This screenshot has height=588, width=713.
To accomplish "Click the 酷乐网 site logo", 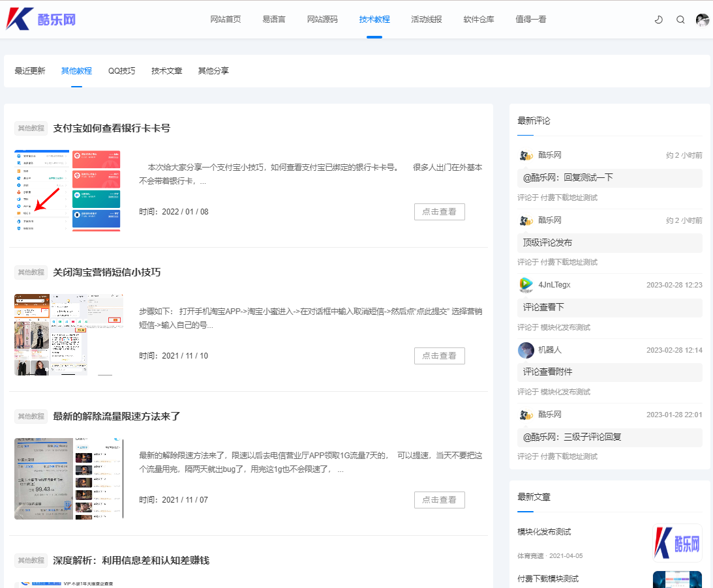I will 41,19.
